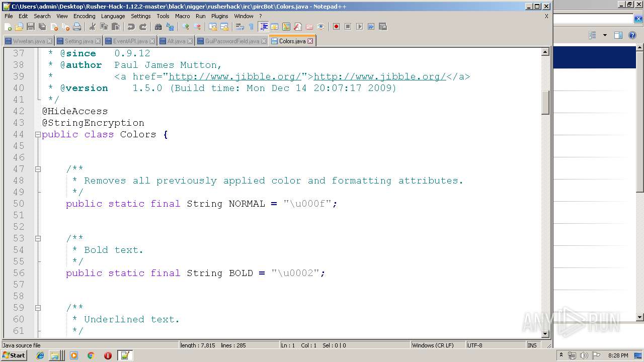The height and width of the screenshot is (362, 644).
Task: Toggle monitoring with the eye icon
Action: (x=321, y=27)
